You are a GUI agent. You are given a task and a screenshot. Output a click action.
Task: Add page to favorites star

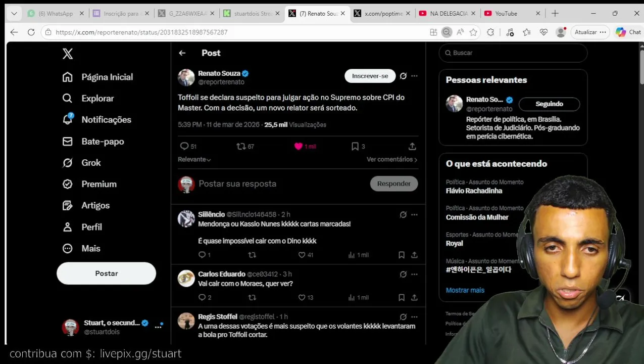473,32
